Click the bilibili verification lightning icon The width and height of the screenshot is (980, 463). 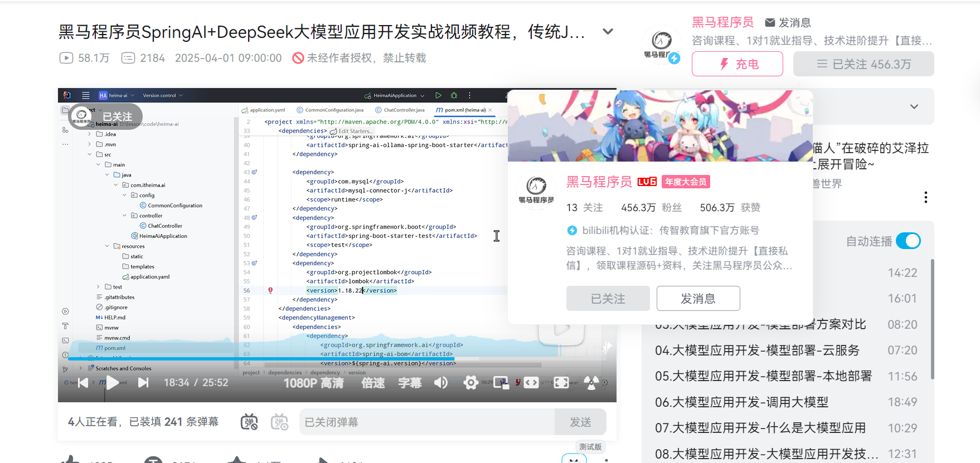(572, 230)
